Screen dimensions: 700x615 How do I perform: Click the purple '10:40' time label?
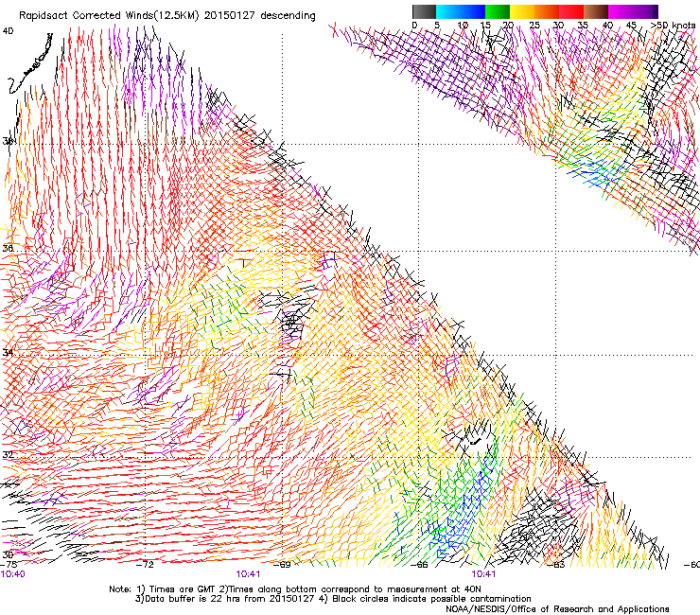pos(13,574)
